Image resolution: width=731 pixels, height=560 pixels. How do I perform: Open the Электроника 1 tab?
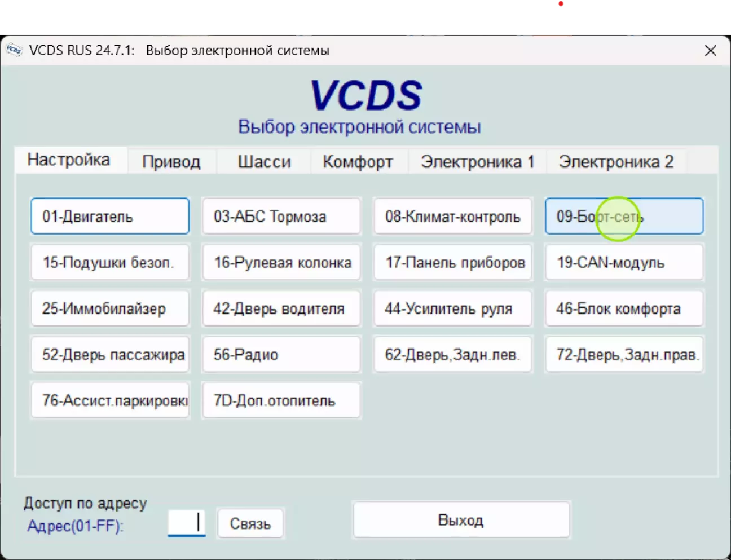[x=477, y=162]
